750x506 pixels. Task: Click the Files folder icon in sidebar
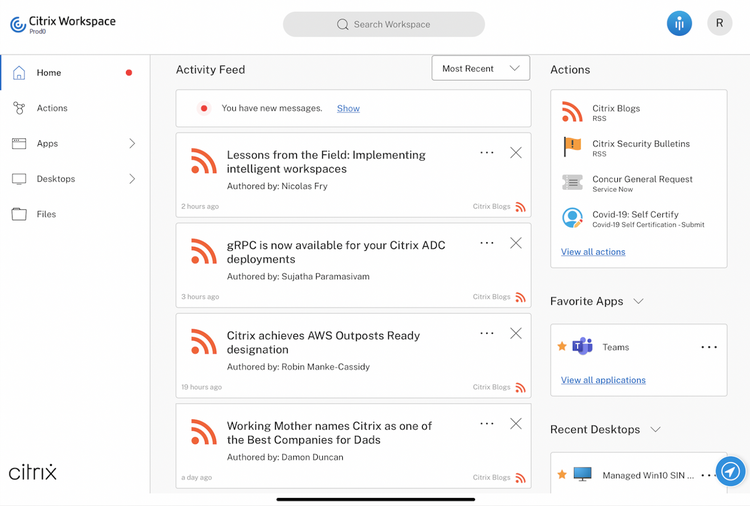(x=19, y=214)
